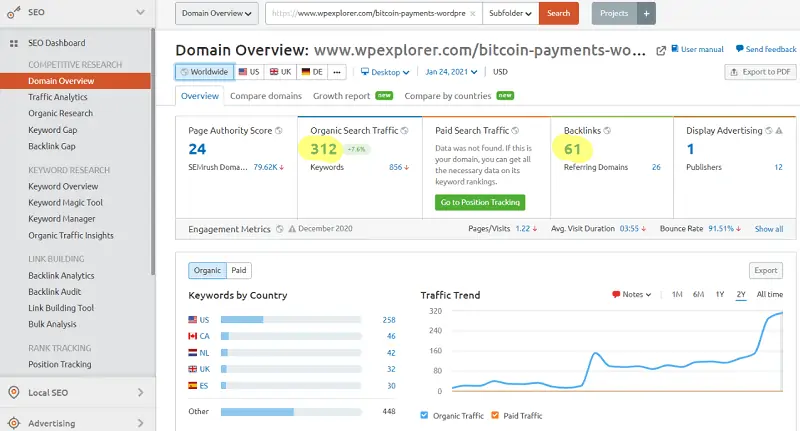Select the UK flag database

[x=280, y=72]
